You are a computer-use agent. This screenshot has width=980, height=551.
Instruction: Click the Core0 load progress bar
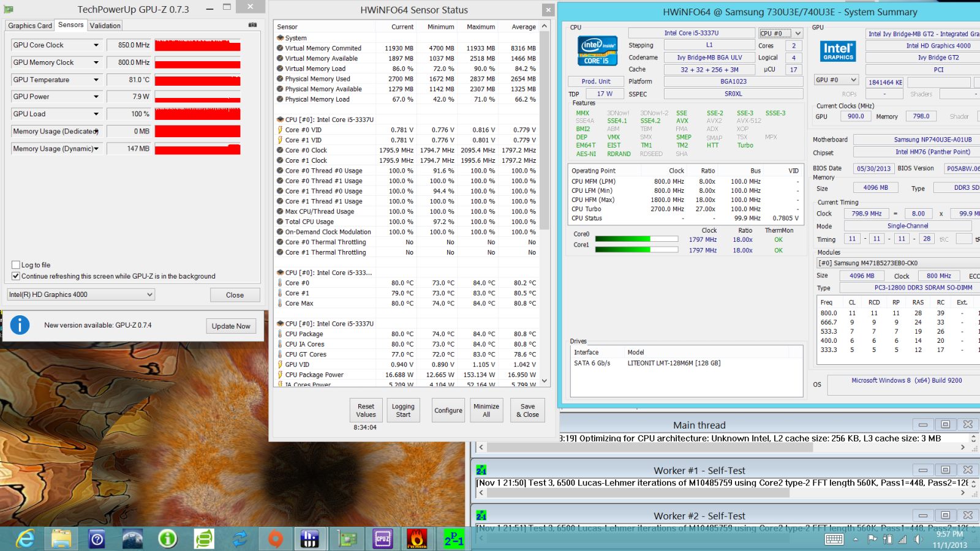pos(636,239)
